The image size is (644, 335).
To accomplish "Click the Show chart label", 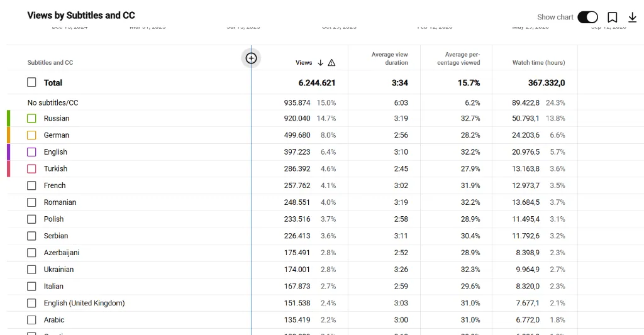I will pyautogui.click(x=555, y=17).
